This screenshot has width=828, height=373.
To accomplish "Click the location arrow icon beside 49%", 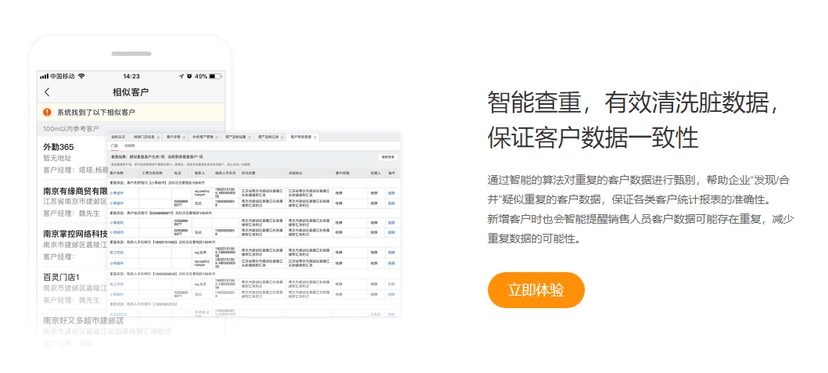I will [x=181, y=76].
